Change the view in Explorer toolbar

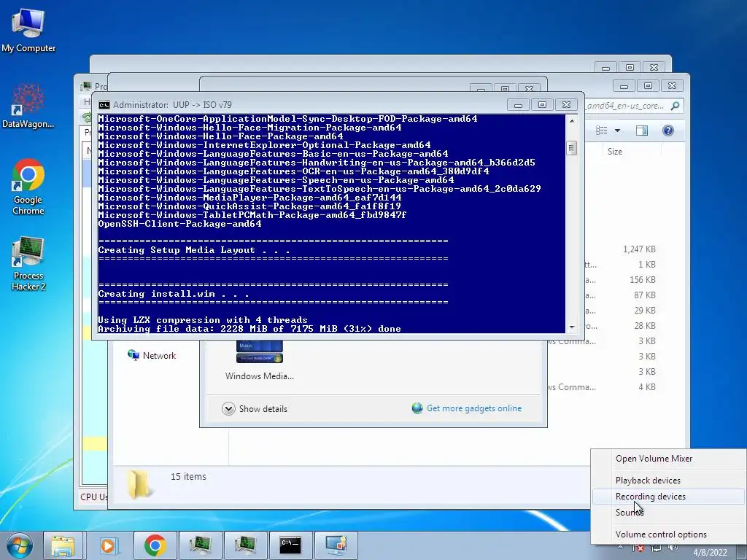point(602,131)
